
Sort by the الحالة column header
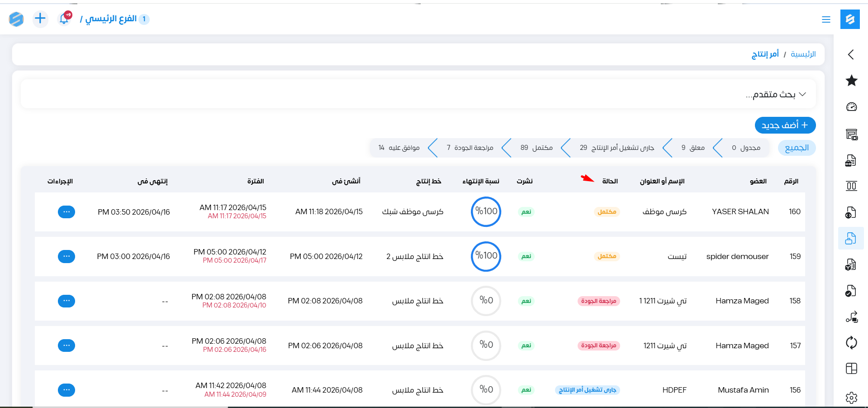click(x=610, y=181)
